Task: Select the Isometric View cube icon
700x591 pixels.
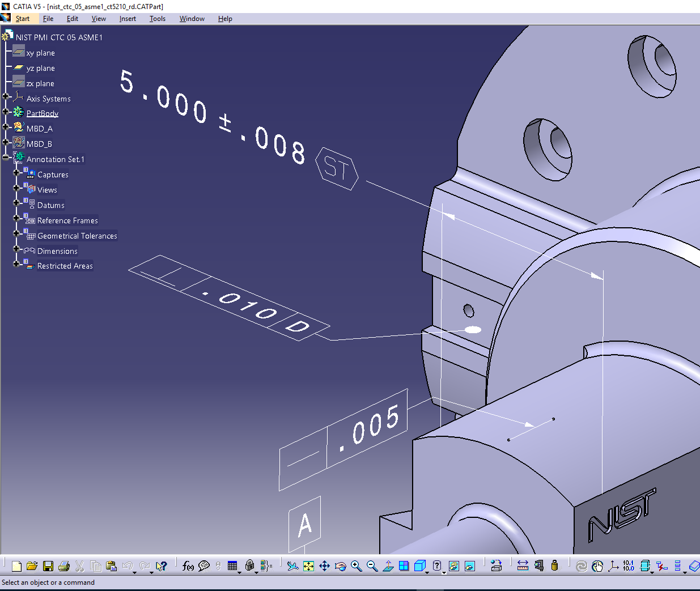Action: pos(420,566)
